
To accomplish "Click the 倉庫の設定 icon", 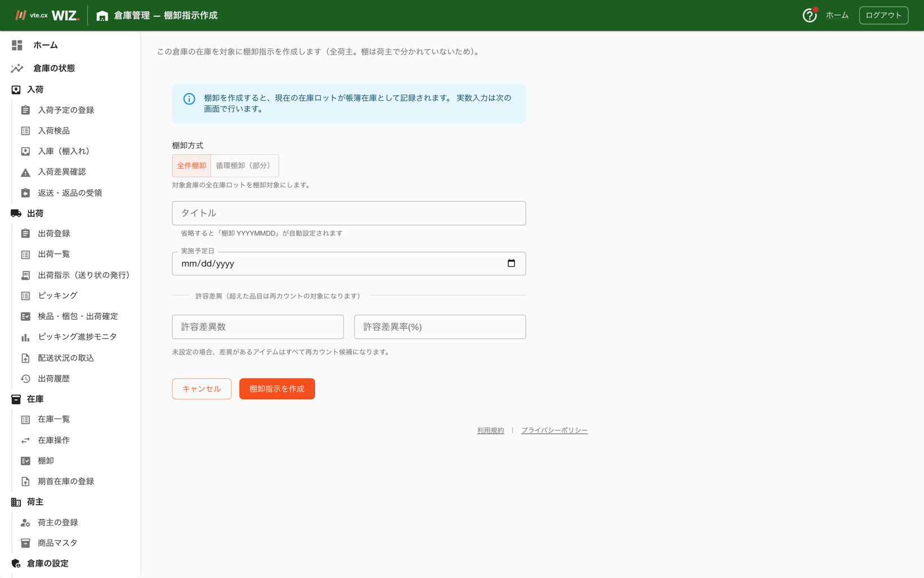I will tap(16, 563).
